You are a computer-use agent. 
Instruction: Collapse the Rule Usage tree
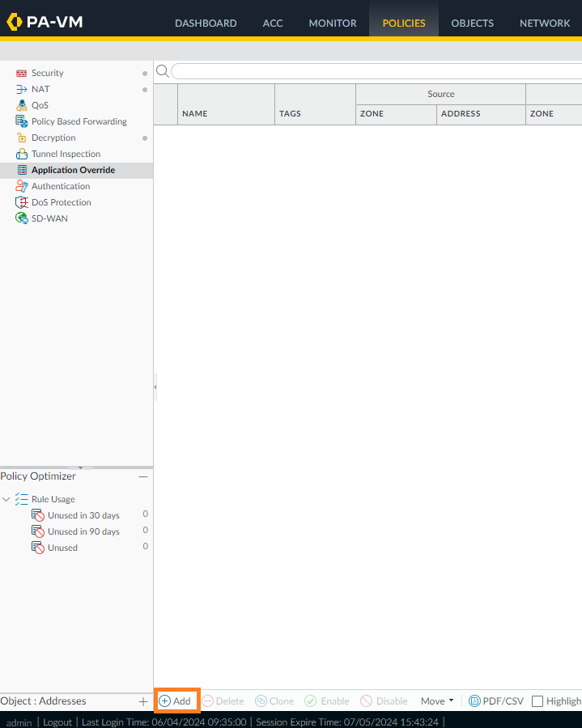[6, 499]
